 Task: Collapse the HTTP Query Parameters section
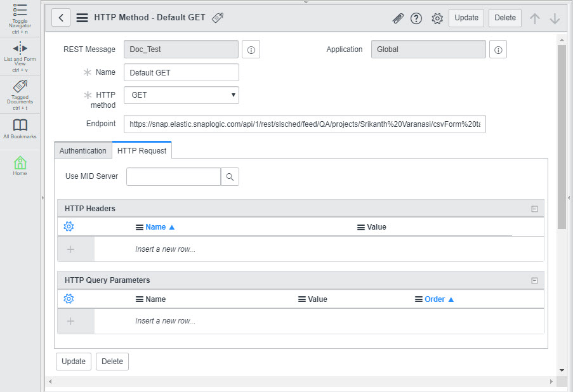[x=534, y=280]
